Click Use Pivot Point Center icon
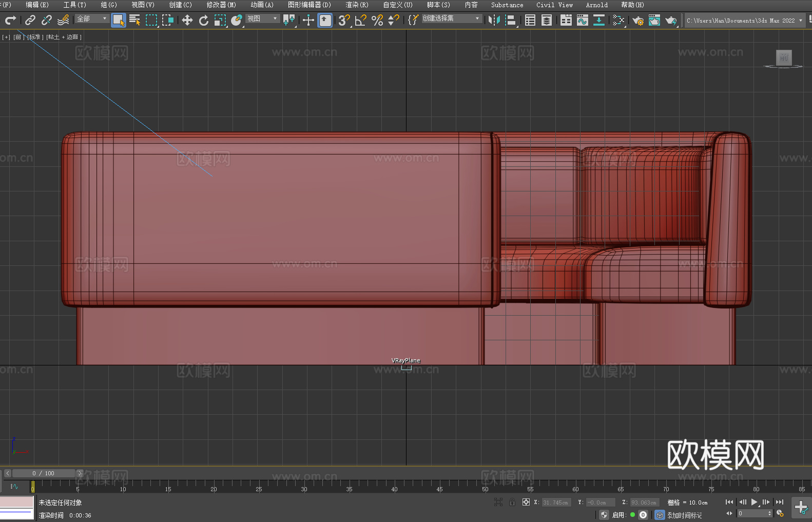 289,20
